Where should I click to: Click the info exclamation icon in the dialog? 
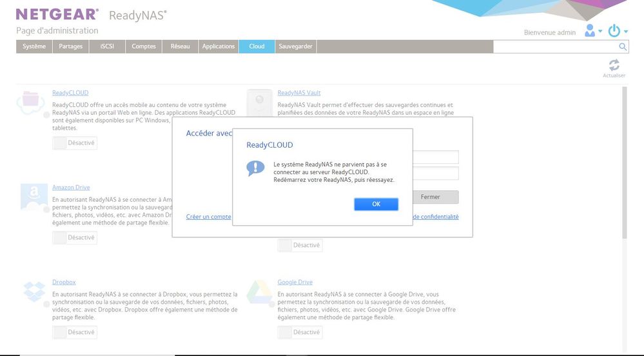(x=255, y=168)
